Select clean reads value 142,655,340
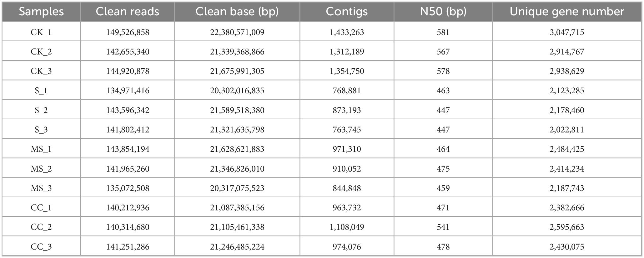Screen dimensions: 644x258 pyautogui.click(x=128, y=52)
